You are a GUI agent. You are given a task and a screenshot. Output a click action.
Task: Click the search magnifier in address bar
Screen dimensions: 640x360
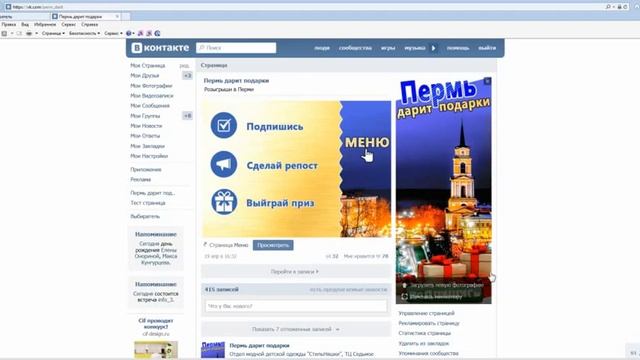[608, 7]
